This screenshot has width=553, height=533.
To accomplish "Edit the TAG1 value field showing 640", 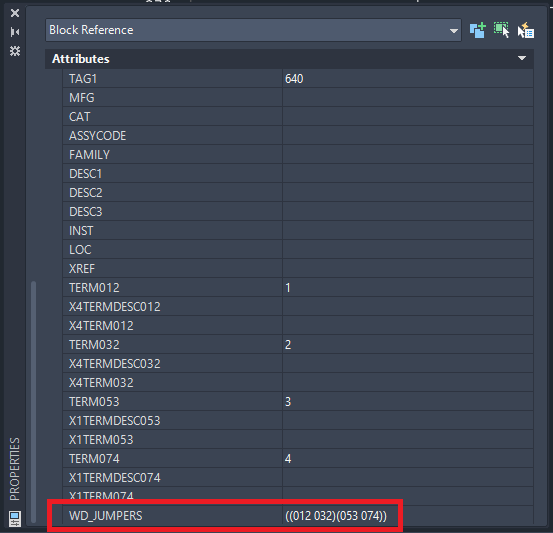I will click(408, 79).
